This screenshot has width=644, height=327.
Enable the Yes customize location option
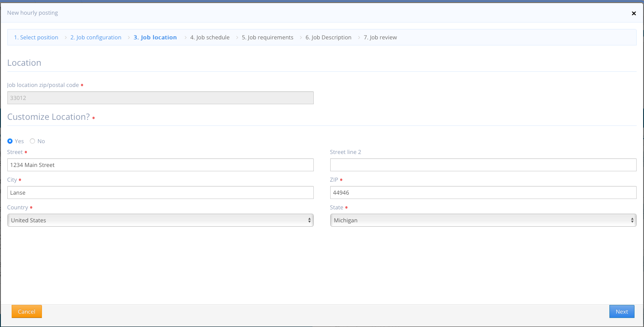10,141
